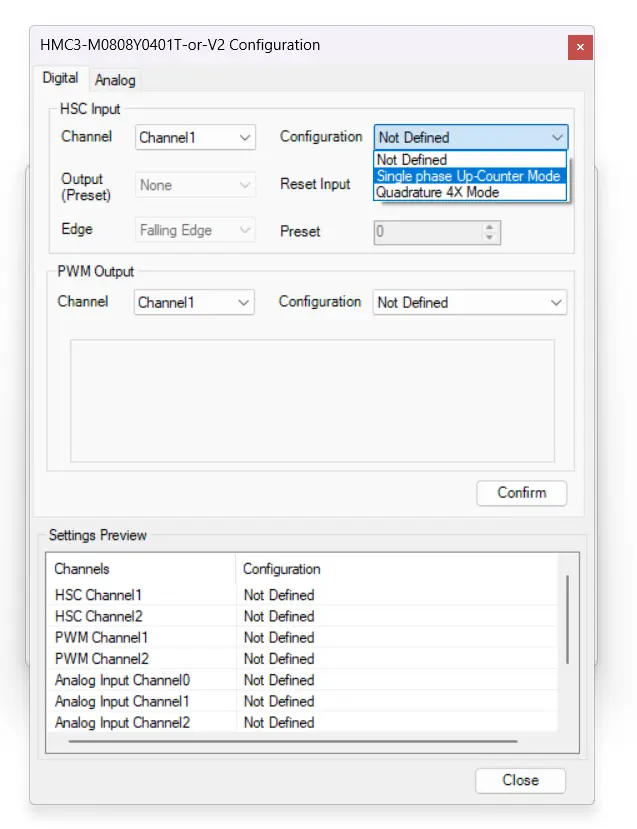The image size is (637, 829).
Task: Open the PWM Output Configuration dropdown
Action: pyautogui.click(x=469, y=302)
